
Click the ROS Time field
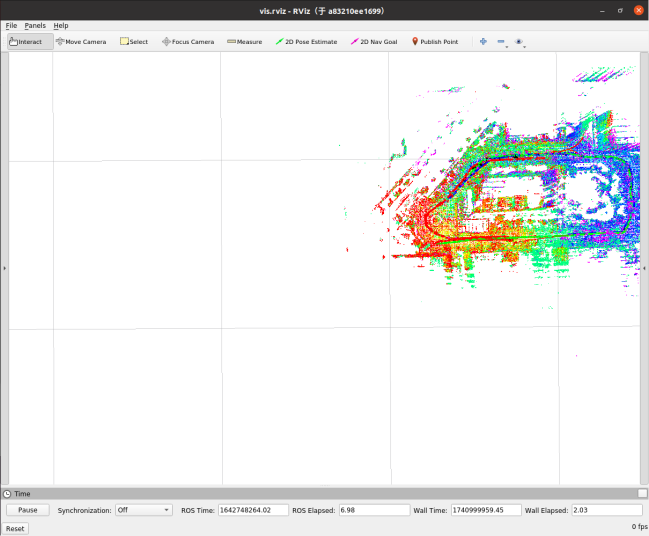[x=253, y=510]
